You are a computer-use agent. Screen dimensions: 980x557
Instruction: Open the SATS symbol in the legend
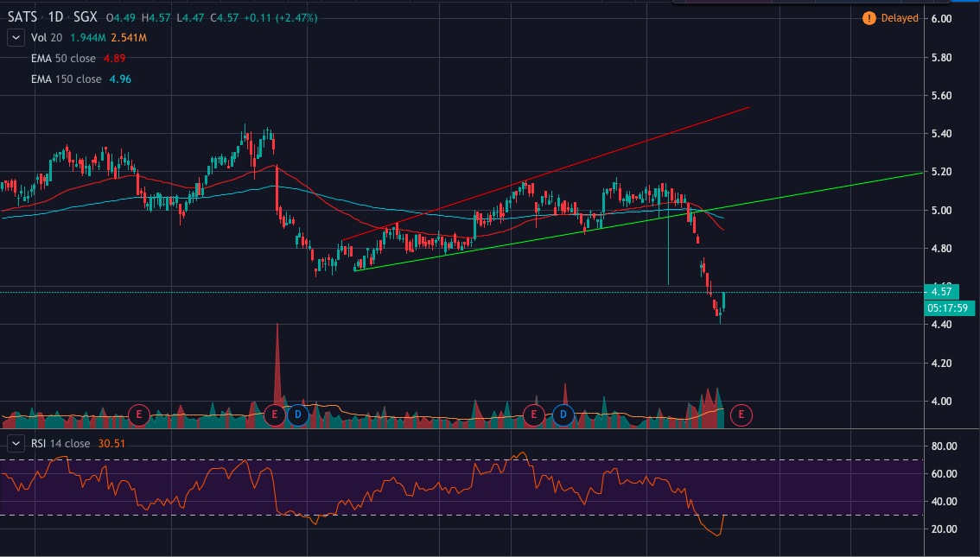22,16
